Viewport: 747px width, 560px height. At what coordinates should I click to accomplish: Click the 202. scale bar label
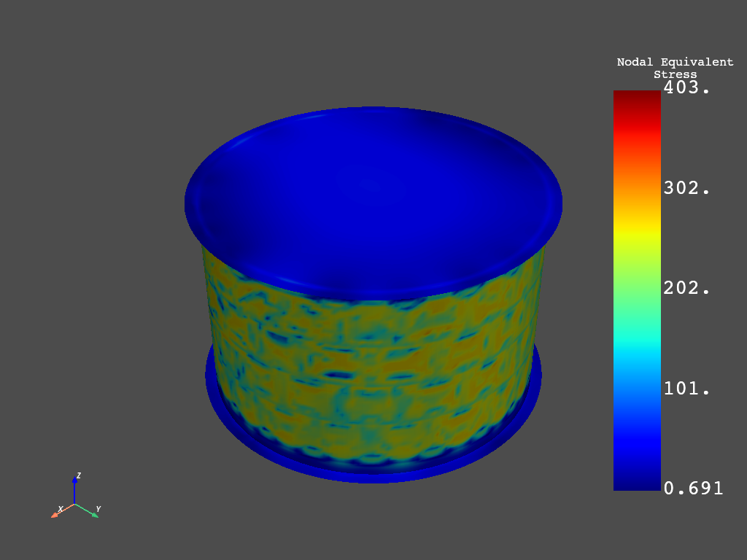click(x=686, y=288)
